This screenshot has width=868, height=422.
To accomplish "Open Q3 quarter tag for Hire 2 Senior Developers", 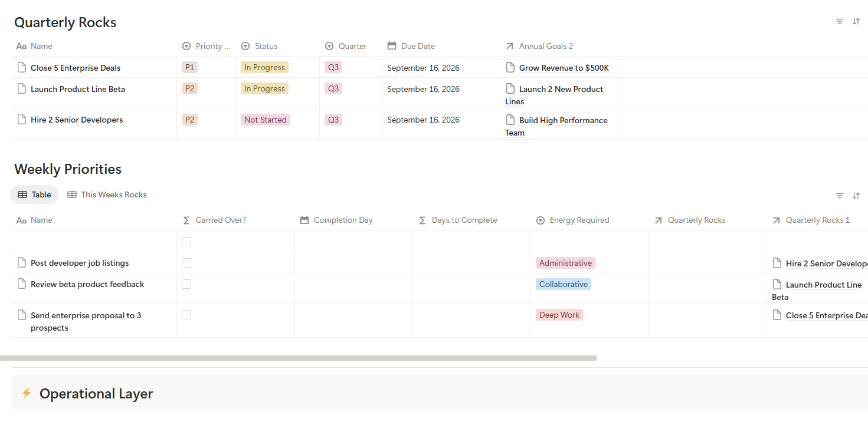I will point(333,120).
